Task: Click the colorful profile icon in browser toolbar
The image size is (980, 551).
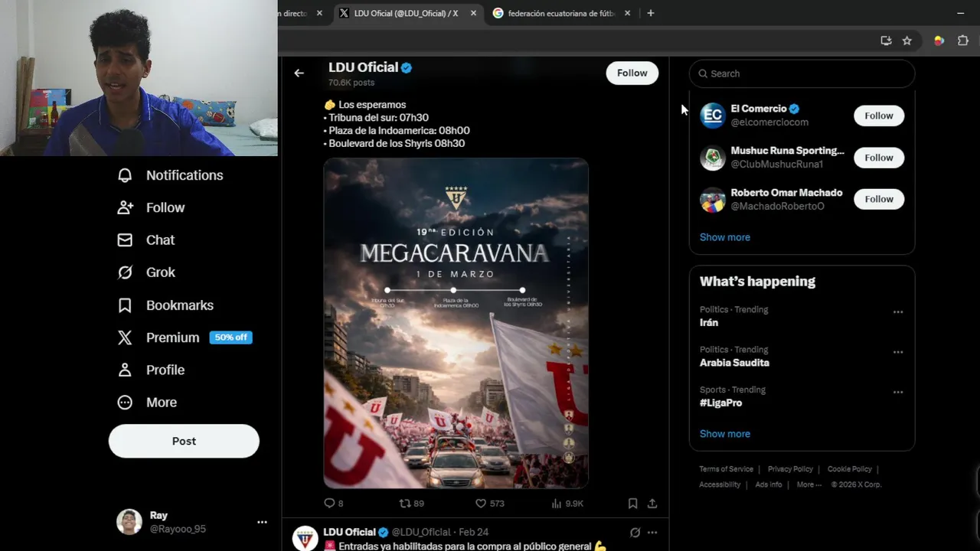Action: (939, 41)
